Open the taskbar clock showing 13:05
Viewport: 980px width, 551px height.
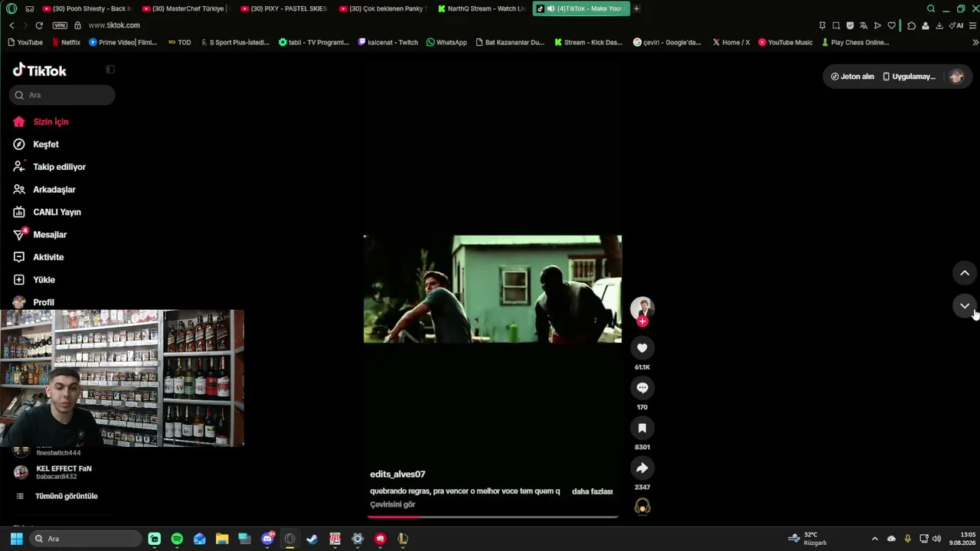[962, 539]
